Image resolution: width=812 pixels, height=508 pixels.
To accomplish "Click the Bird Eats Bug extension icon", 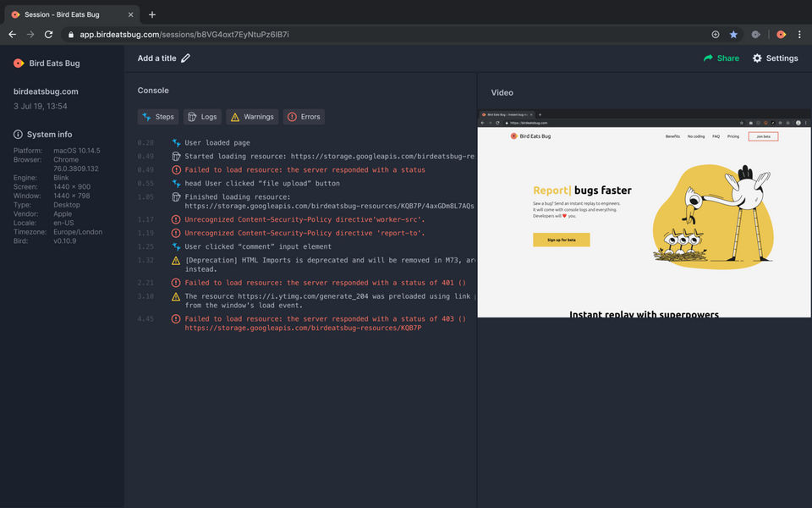I will pos(781,35).
